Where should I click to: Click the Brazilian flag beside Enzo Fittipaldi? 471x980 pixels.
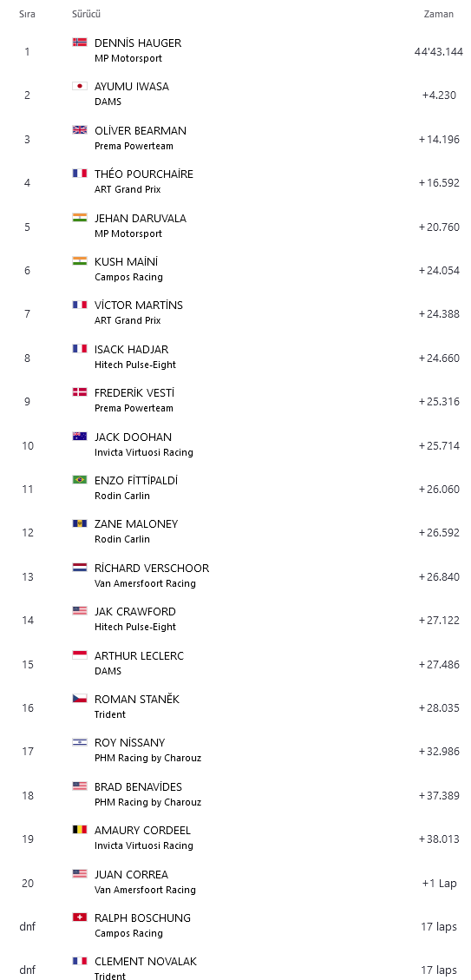79,480
